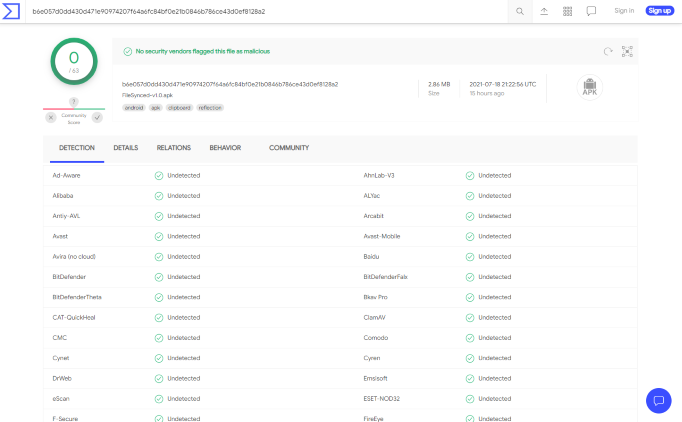
Task: Open the upload file icon
Action: coord(544,11)
